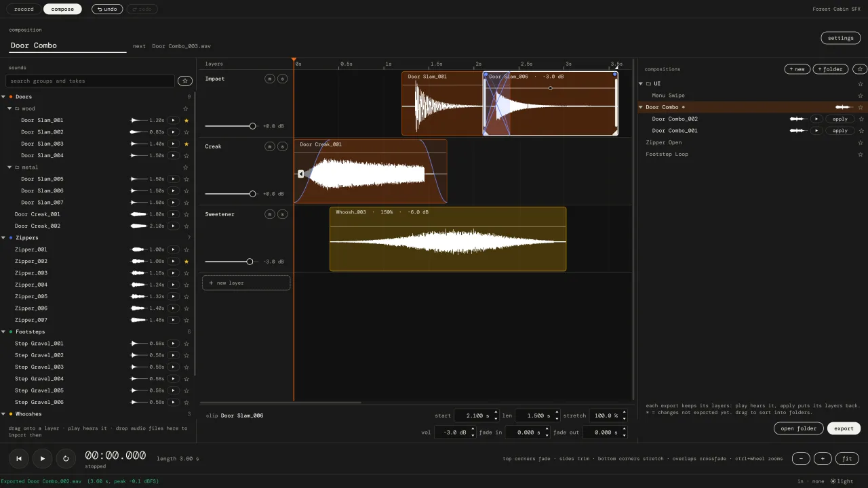Click the open folder button
This screenshot has height=488, width=868.
[x=799, y=428]
